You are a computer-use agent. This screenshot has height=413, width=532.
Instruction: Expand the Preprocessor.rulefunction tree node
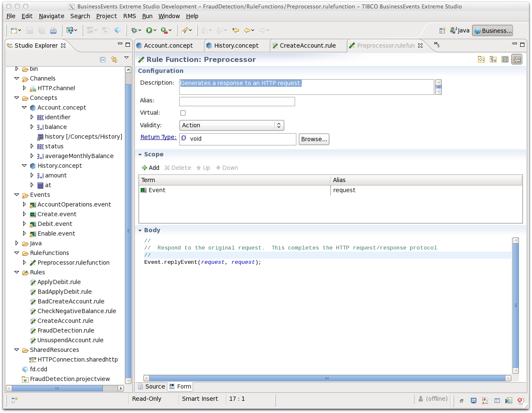[x=24, y=263]
